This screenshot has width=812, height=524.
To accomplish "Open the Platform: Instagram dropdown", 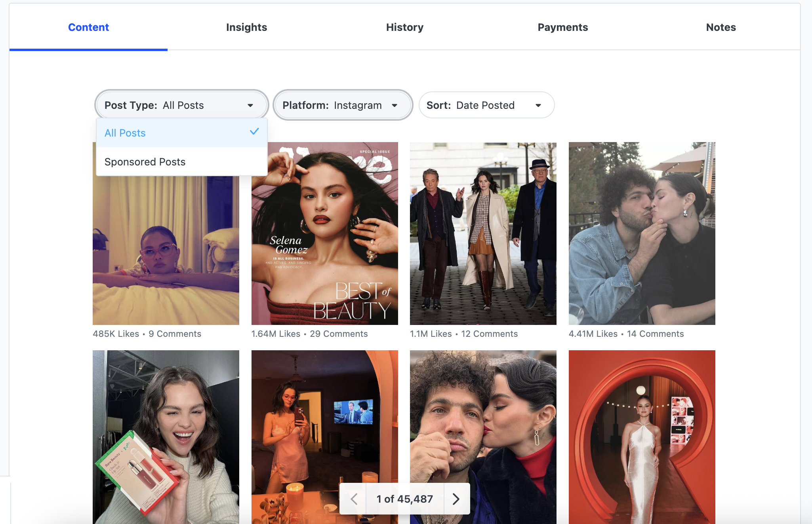I will click(343, 105).
